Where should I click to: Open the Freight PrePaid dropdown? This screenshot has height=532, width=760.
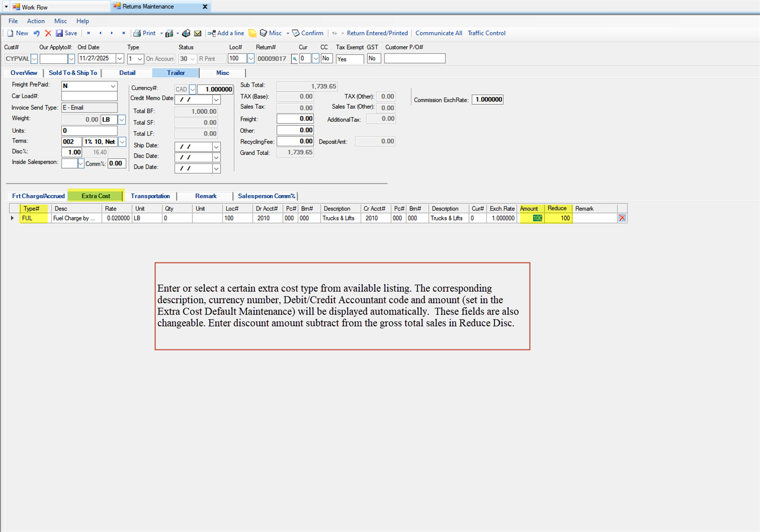[113, 86]
